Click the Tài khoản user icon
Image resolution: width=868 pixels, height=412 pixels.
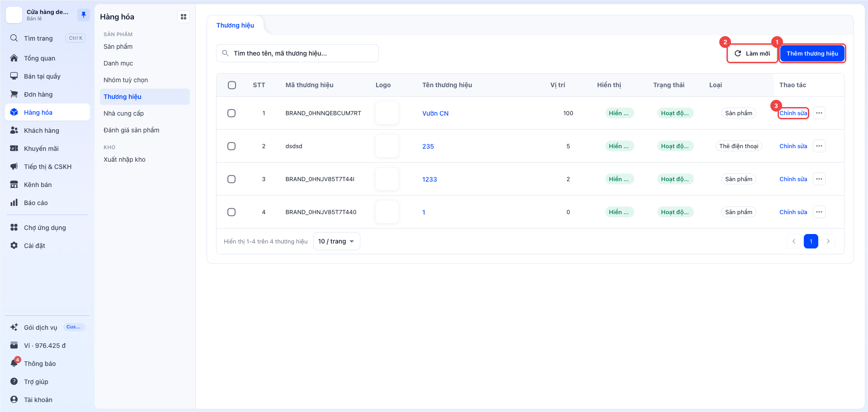tap(14, 400)
